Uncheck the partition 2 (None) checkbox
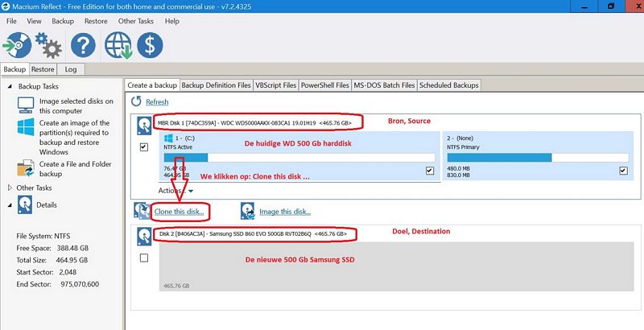The image size is (644, 330). point(623,171)
